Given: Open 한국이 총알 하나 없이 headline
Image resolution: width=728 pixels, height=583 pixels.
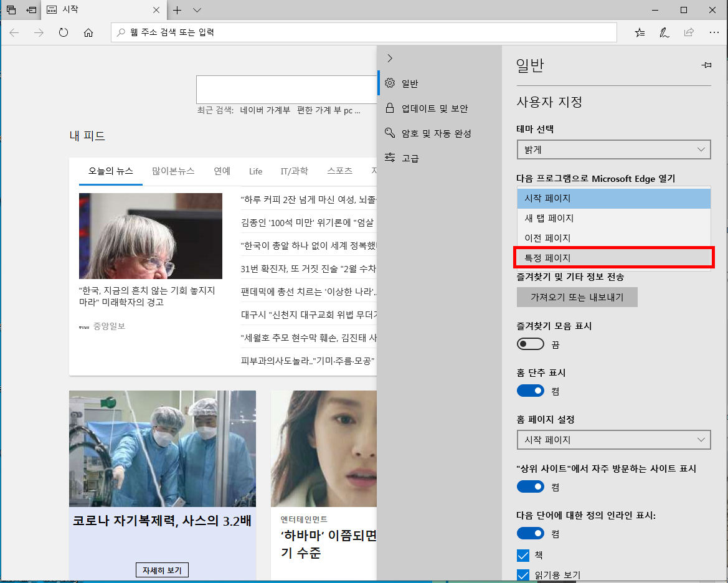Looking at the screenshot, I should tap(308, 246).
